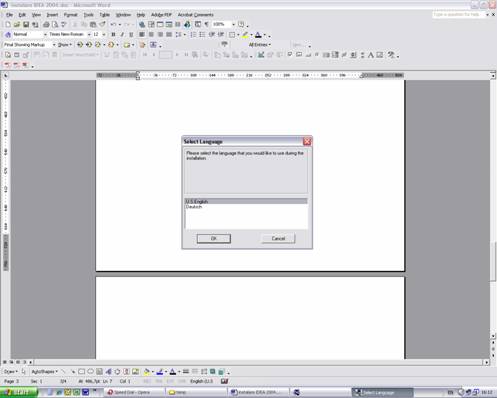
Task: Open the Table menu
Action: pos(104,15)
